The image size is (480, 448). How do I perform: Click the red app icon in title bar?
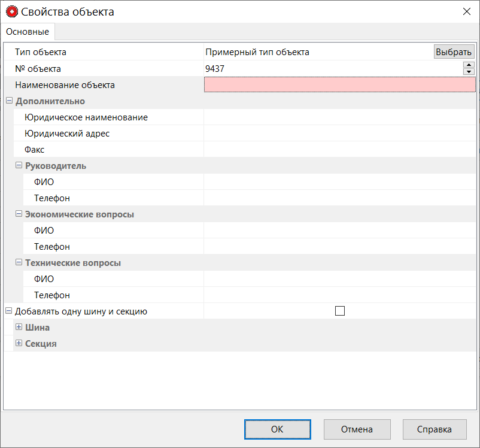[x=12, y=12]
